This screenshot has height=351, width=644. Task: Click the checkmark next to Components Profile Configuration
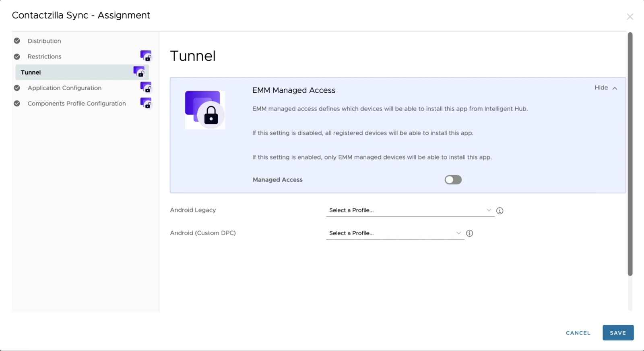17,104
